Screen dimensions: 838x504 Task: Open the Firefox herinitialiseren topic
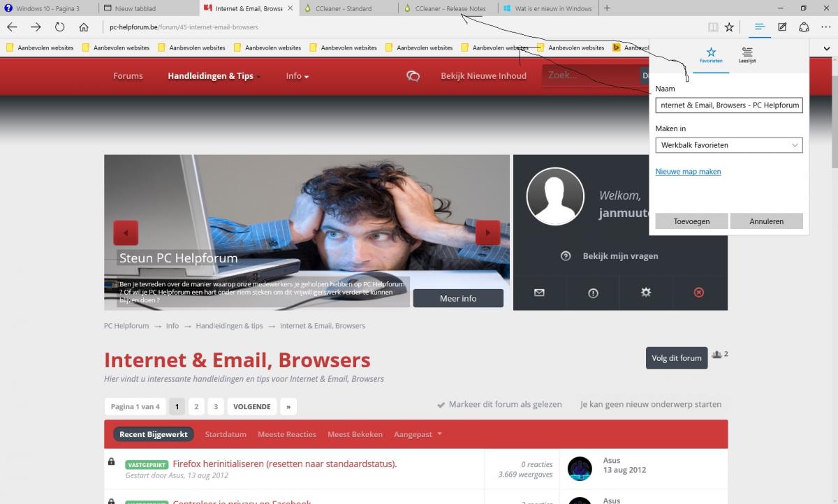pyautogui.click(x=284, y=464)
